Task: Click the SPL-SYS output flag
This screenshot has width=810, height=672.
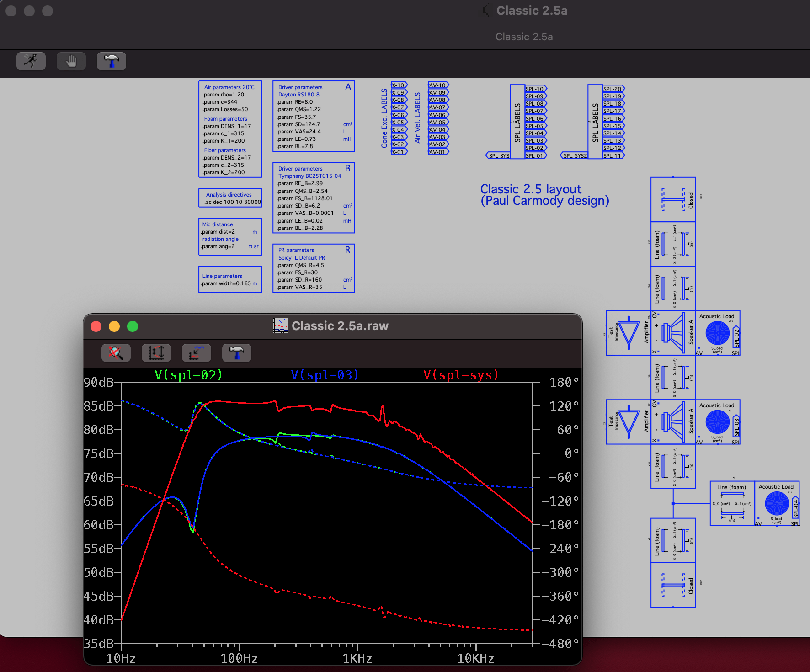Action: pos(498,155)
